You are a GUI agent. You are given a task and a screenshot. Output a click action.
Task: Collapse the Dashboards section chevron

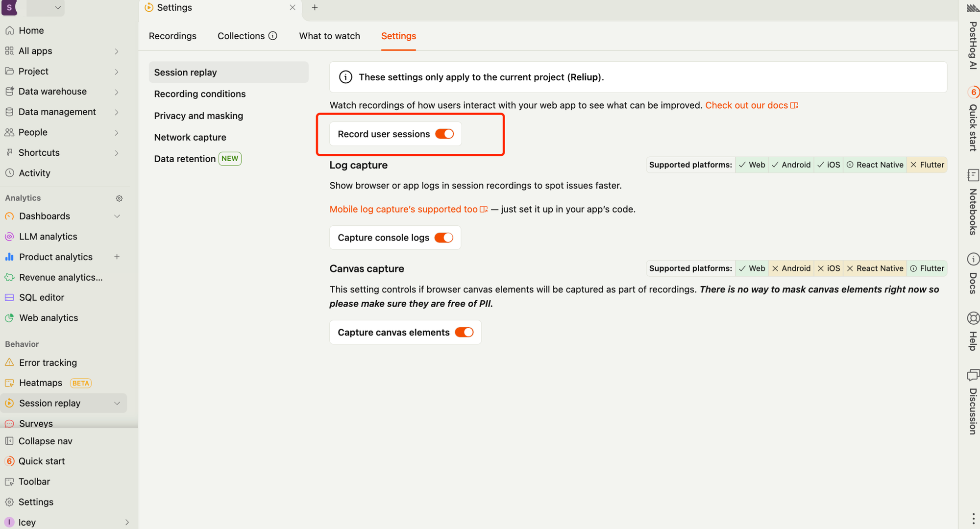pos(117,216)
